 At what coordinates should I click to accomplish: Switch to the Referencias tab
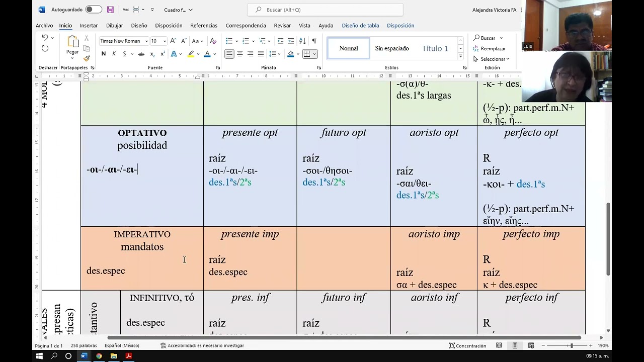pos(204,25)
